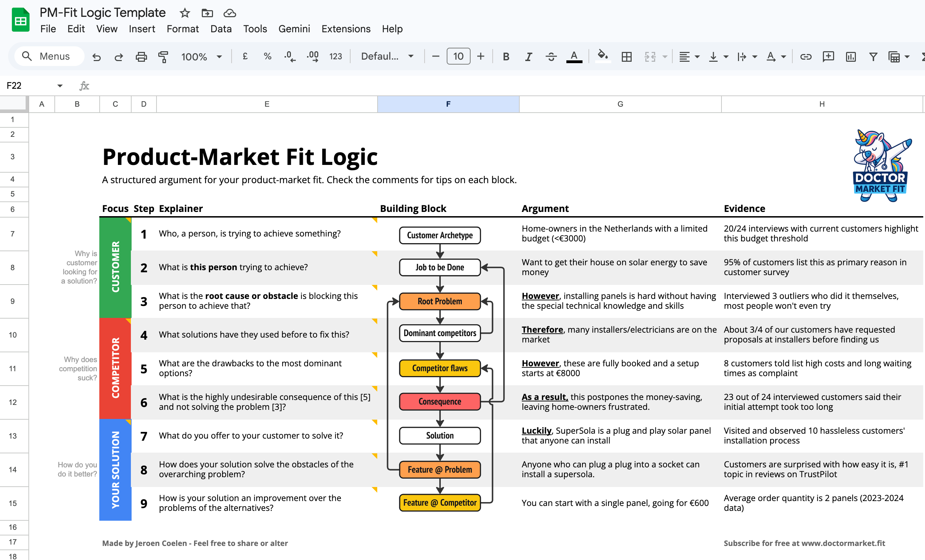This screenshot has height=560, width=925.
Task: Increase font size with plus button
Action: [480, 57]
